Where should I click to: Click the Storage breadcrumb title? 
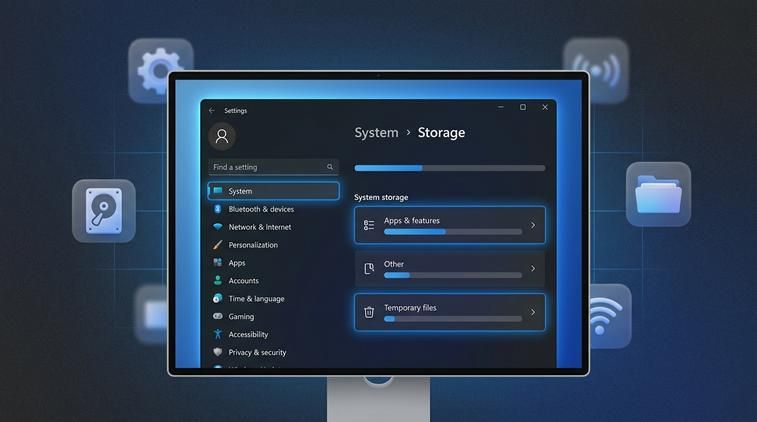[441, 132]
